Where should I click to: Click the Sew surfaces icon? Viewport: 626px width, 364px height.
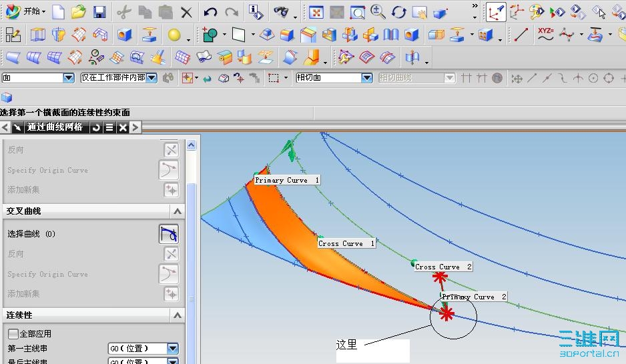click(x=390, y=35)
